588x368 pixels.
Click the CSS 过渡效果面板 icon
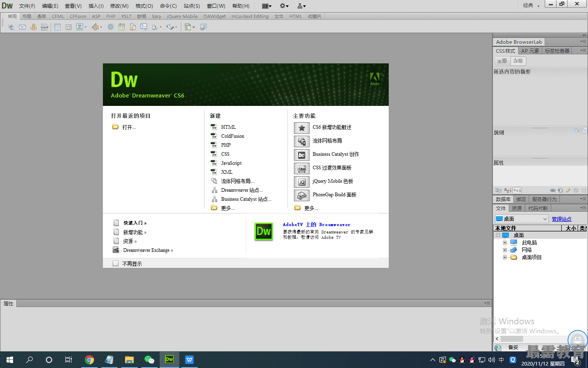[301, 168]
